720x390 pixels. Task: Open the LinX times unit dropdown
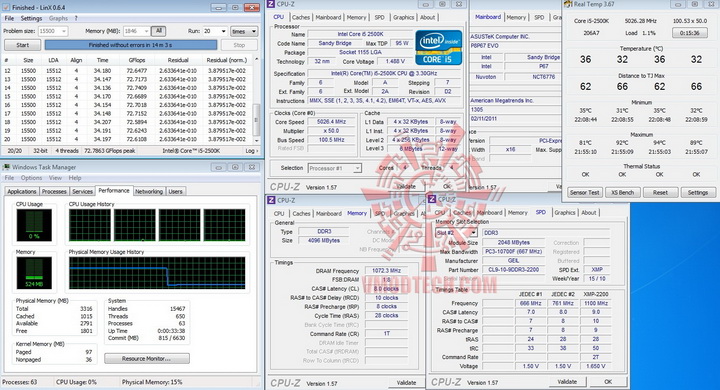(244, 31)
